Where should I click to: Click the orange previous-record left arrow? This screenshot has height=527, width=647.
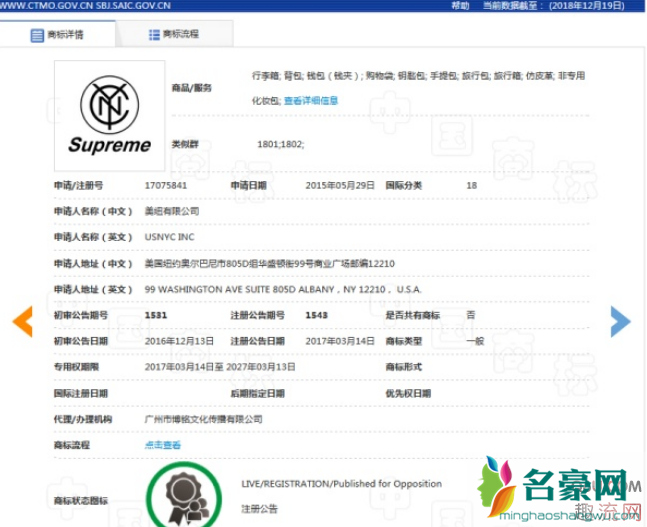pyautogui.click(x=22, y=320)
